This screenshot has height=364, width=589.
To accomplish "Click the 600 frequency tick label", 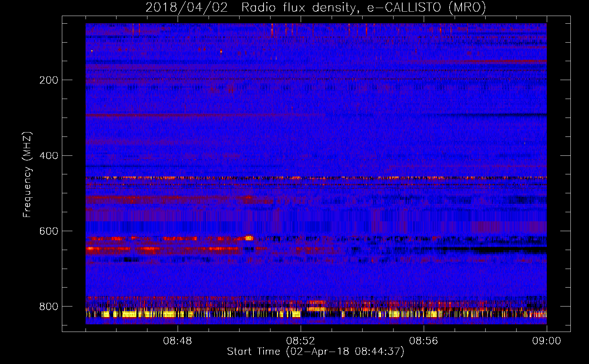I will coord(49,231).
